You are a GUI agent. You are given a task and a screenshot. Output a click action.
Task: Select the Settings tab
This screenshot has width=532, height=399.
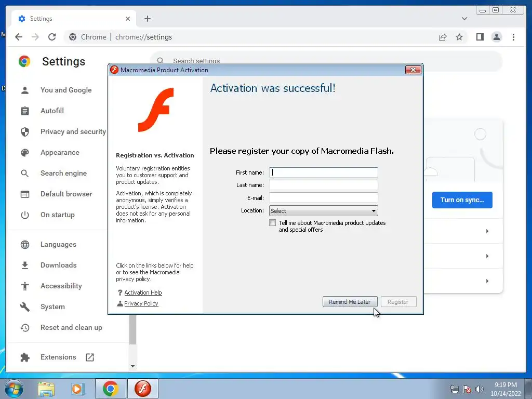(74, 19)
